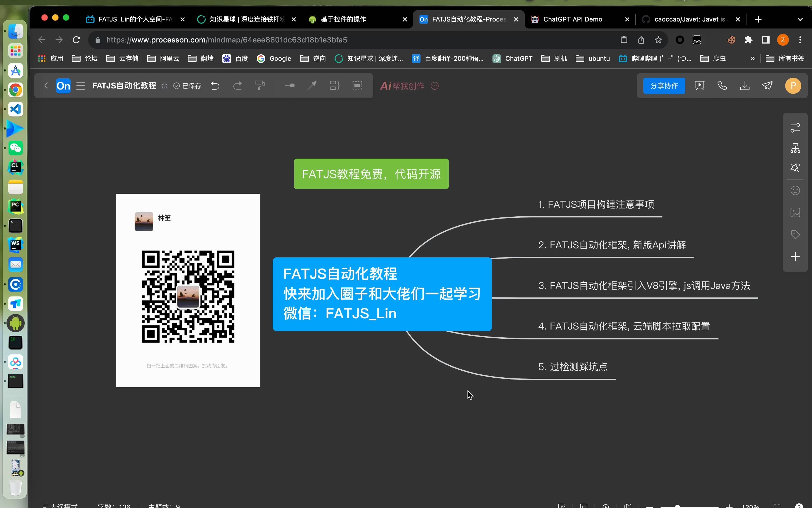This screenshot has height=508, width=812.
Task: Open the theme magic-star icon in right panel
Action: pos(795,168)
